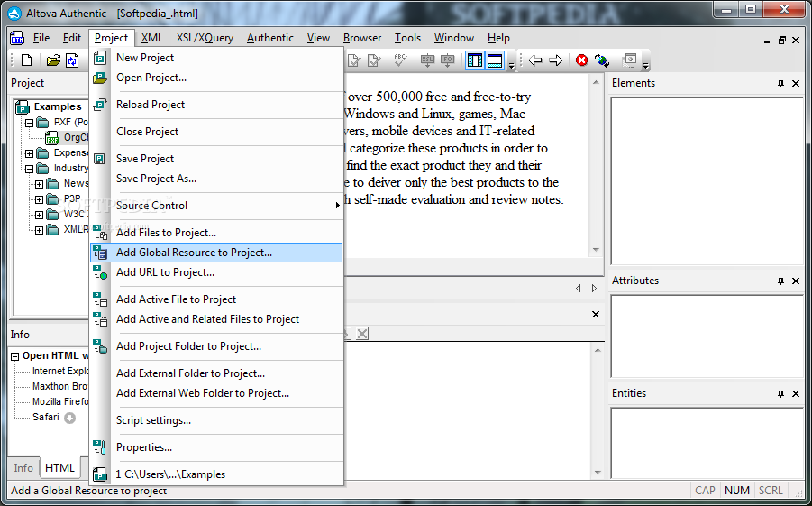This screenshot has height=506, width=812.
Task: Click the Spelling check ABC toolbar icon
Action: pos(400,60)
